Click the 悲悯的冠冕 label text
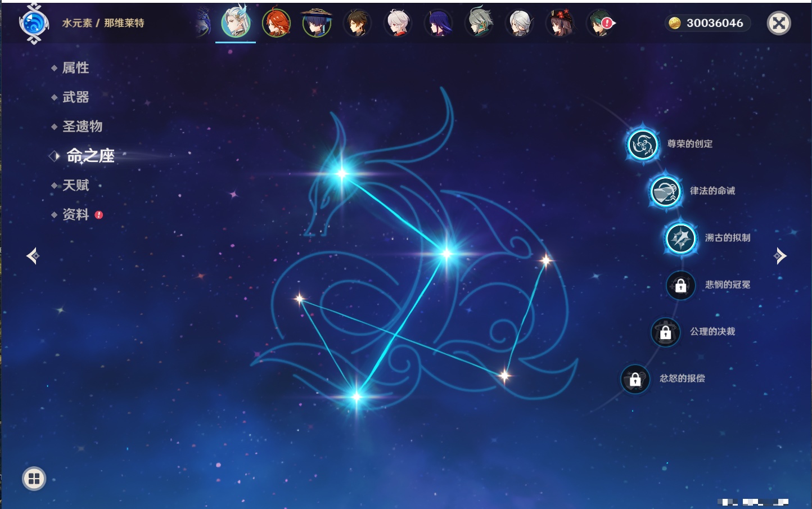 click(728, 285)
